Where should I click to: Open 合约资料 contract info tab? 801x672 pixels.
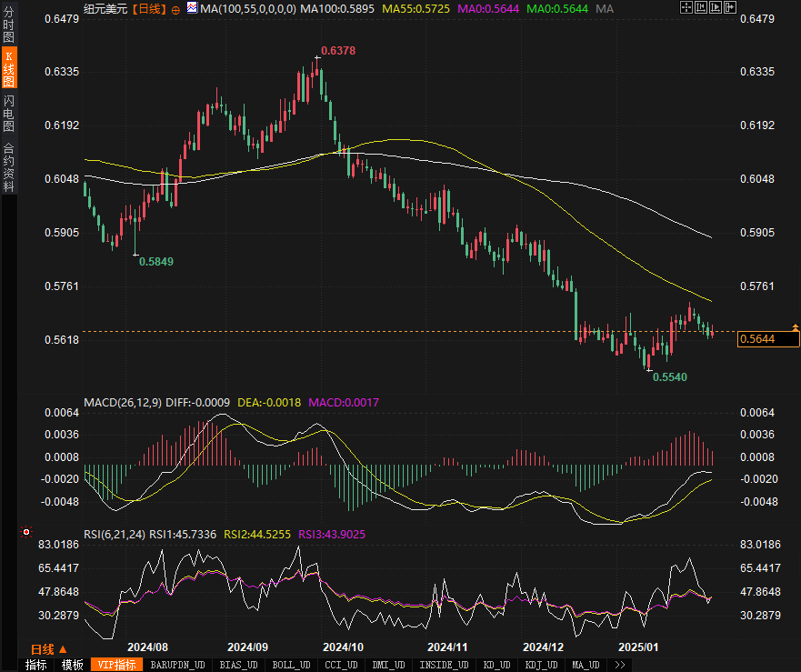[8, 166]
